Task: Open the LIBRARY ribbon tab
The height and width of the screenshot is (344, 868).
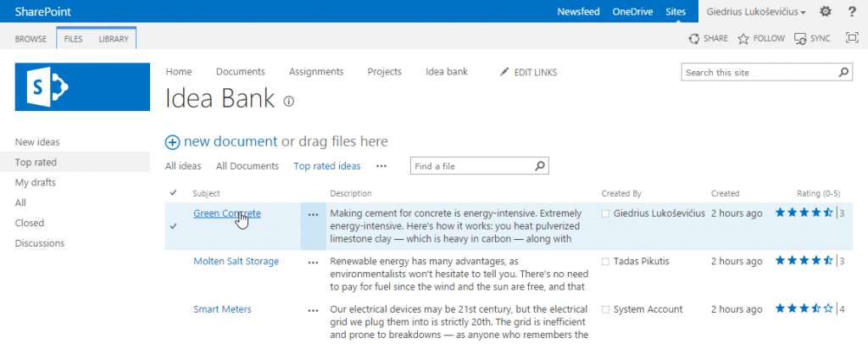Action: (114, 39)
